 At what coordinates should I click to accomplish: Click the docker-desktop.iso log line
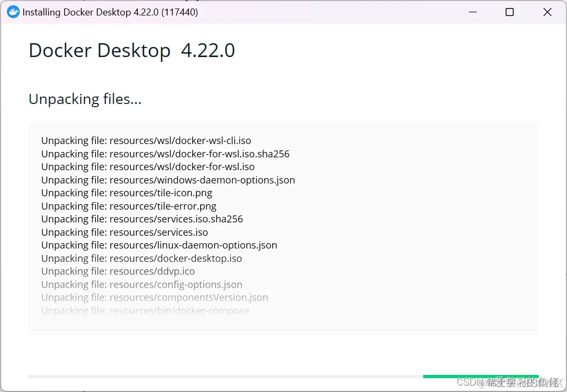point(141,258)
